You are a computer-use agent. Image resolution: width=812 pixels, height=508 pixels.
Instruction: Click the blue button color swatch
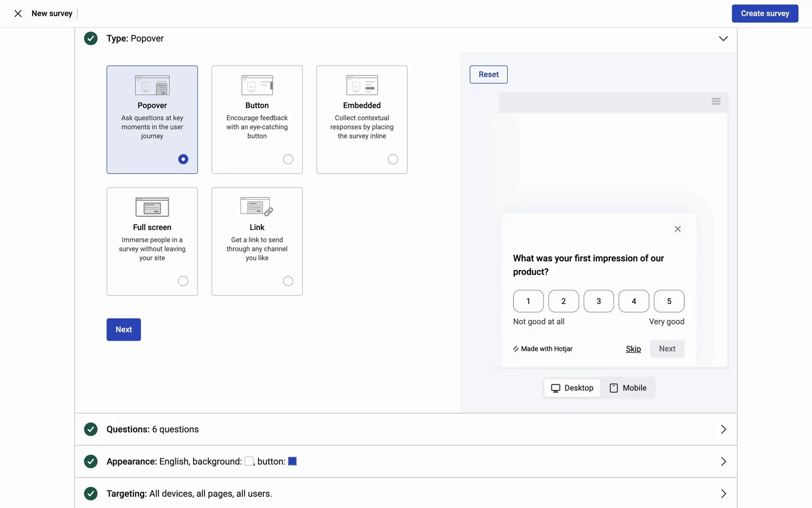click(x=292, y=461)
